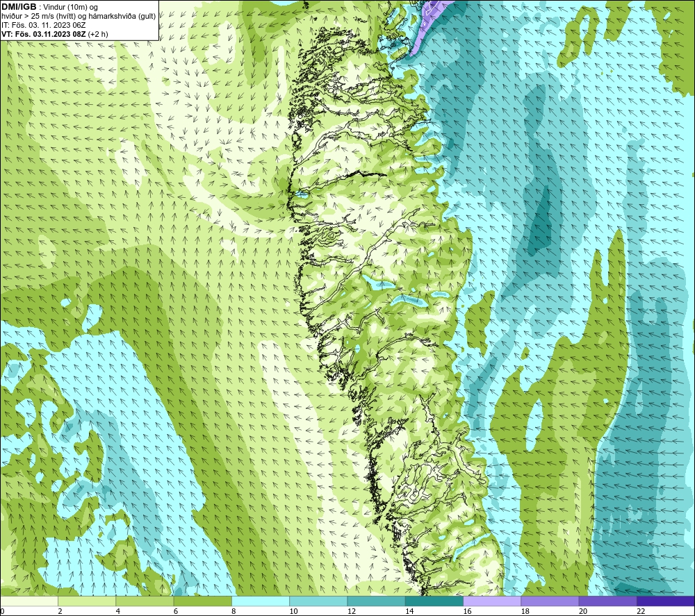Image resolution: width=695 pixels, height=616 pixels.
Task: Click the legend scale label 12
Action: (352, 611)
